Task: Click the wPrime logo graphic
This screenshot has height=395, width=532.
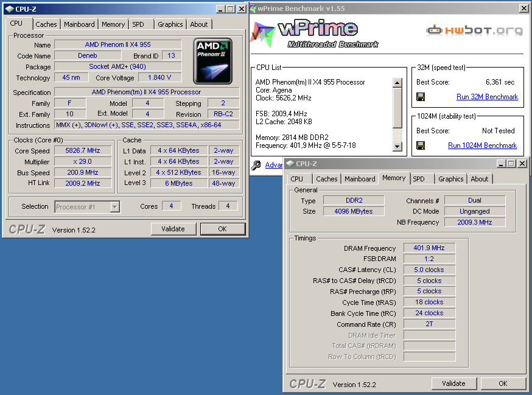Action: [x=314, y=34]
